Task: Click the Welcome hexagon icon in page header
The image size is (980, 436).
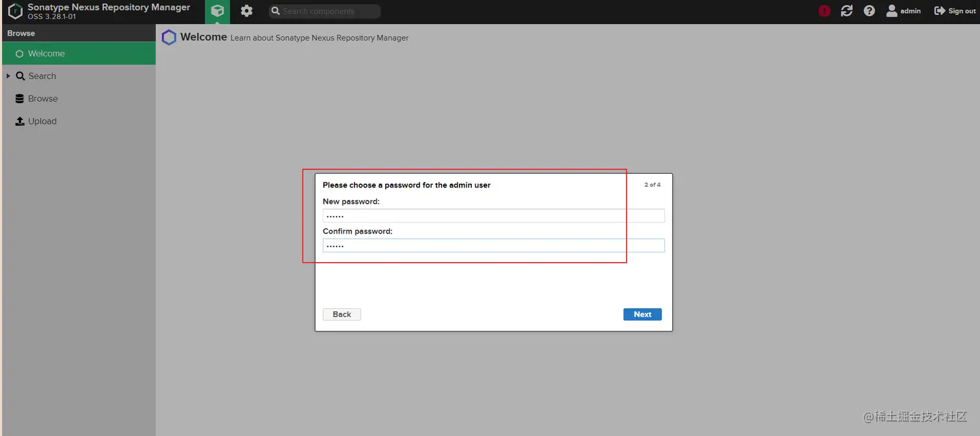Action: [x=169, y=38]
